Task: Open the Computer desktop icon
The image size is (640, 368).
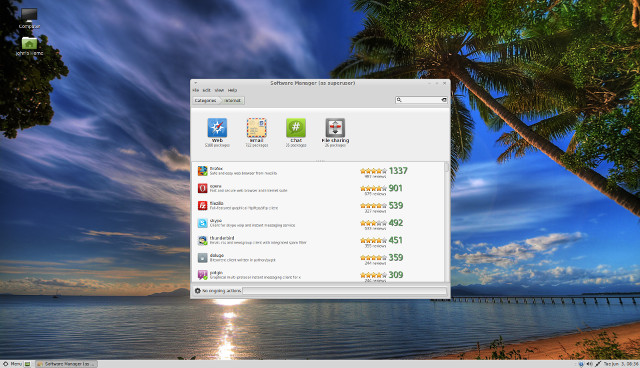Action: [29, 15]
